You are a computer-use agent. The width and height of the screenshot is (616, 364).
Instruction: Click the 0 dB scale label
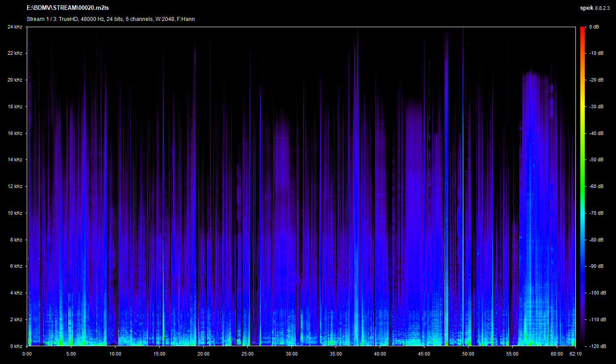(595, 27)
